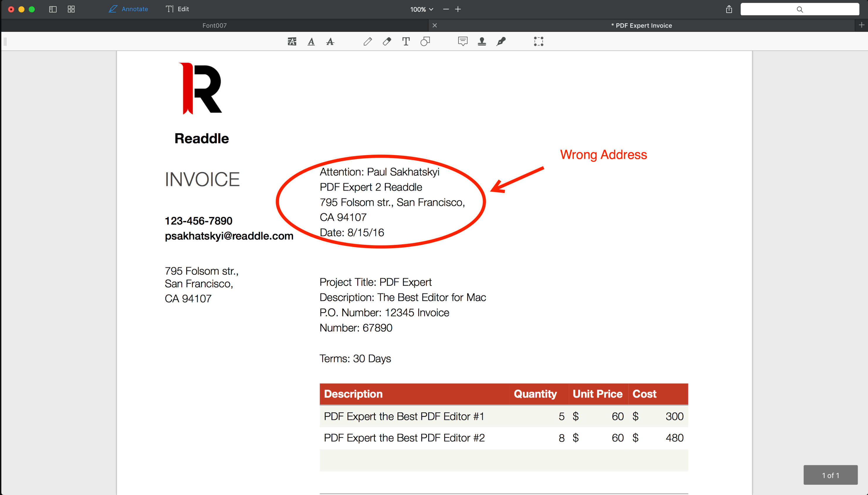The image size is (868, 495).
Task: Click the Unit Price column header
Action: (597, 394)
